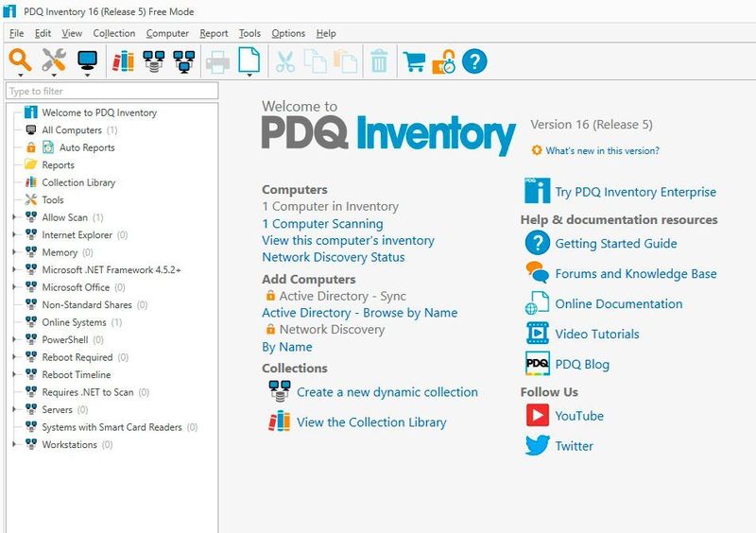Open the Computer menu
756x533 pixels.
[167, 33]
